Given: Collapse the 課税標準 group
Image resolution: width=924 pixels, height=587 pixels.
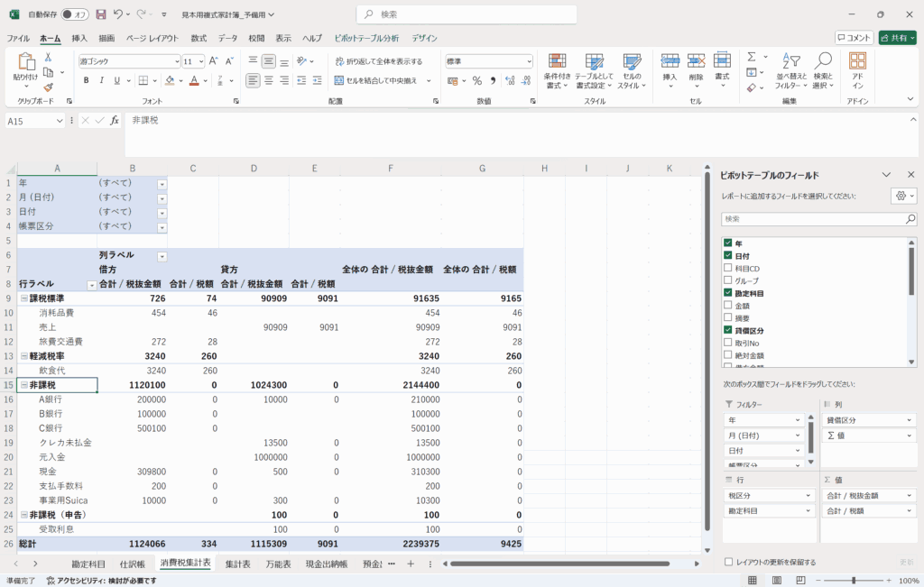Looking at the screenshot, I should (24, 298).
